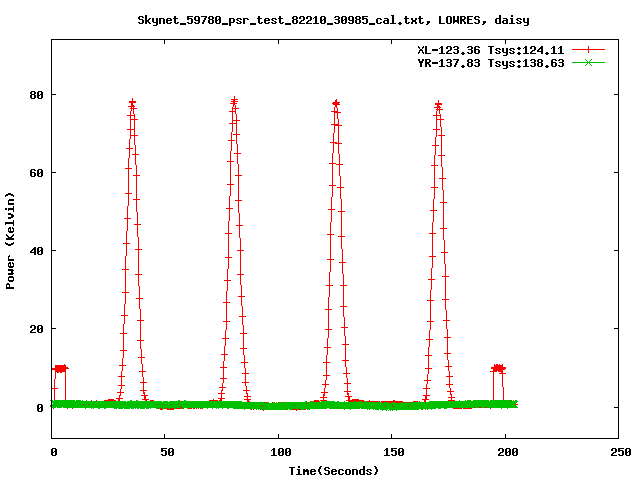Click the top of the third red peak
The image size is (640, 480).
(x=336, y=103)
